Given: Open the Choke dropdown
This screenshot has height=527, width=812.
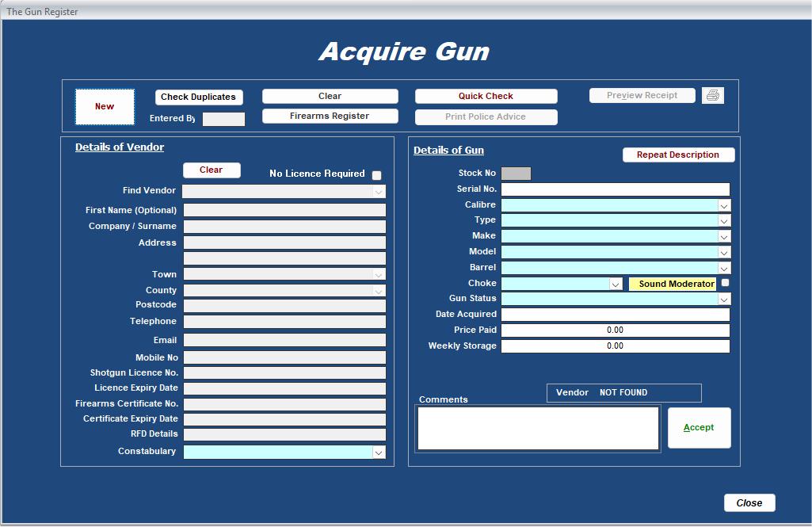Looking at the screenshot, I should pos(616,283).
